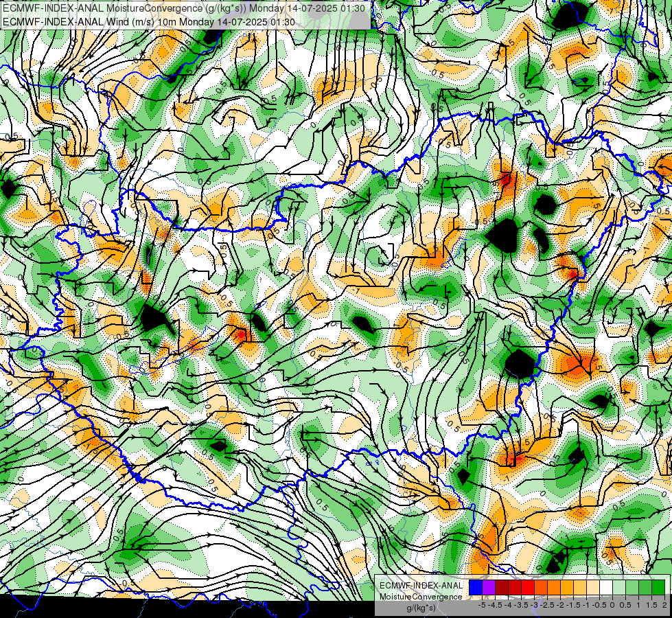The image size is (672, 618).
Task: Select the dark maroon legend swatch
Action: (502, 588)
